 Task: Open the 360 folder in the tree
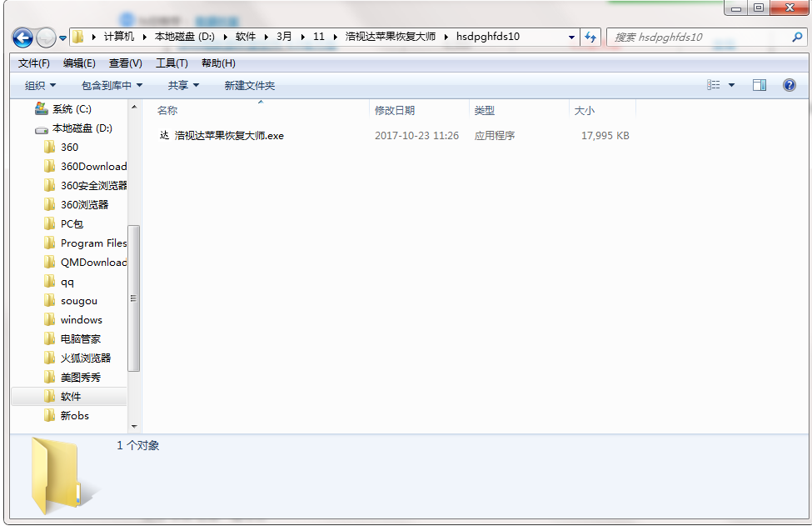69,148
